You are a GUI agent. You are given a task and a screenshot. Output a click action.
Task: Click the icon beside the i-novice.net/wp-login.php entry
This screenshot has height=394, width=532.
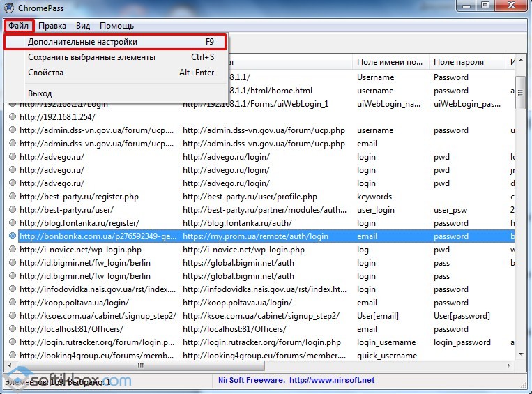click(x=12, y=250)
